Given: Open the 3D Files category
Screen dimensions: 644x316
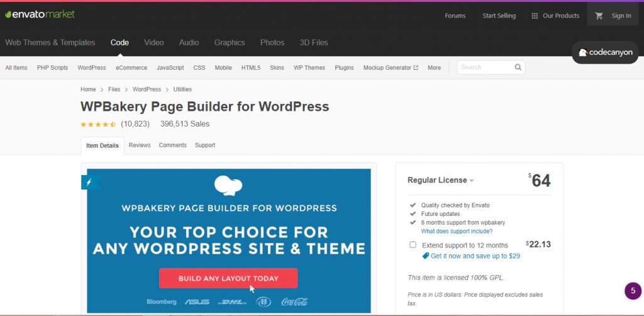Looking at the screenshot, I should coord(314,42).
